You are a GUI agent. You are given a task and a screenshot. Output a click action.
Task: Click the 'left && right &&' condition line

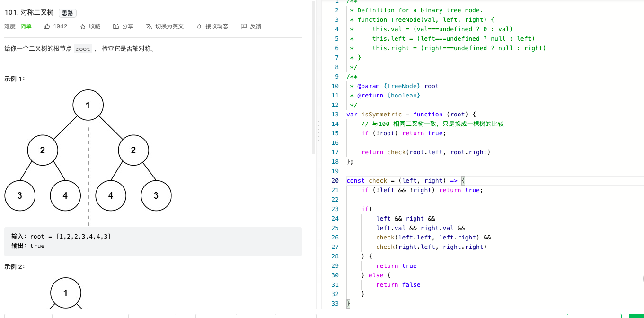tap(406, 219)
